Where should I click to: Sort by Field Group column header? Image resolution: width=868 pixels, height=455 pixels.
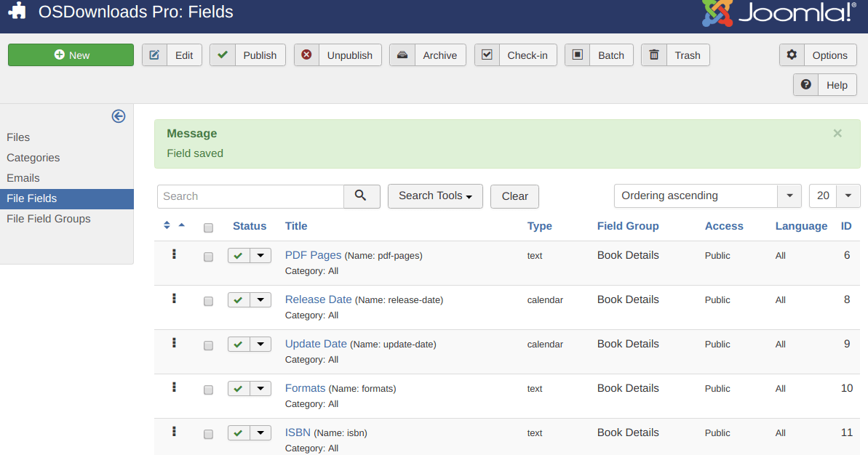[x=628, y=225]
